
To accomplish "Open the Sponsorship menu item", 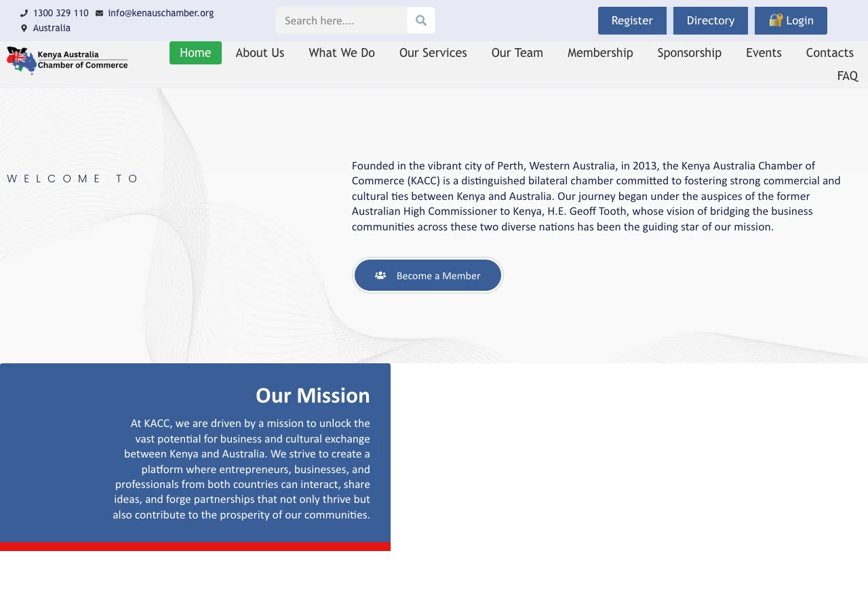I will pyautogui.click(x=690, y=53).
